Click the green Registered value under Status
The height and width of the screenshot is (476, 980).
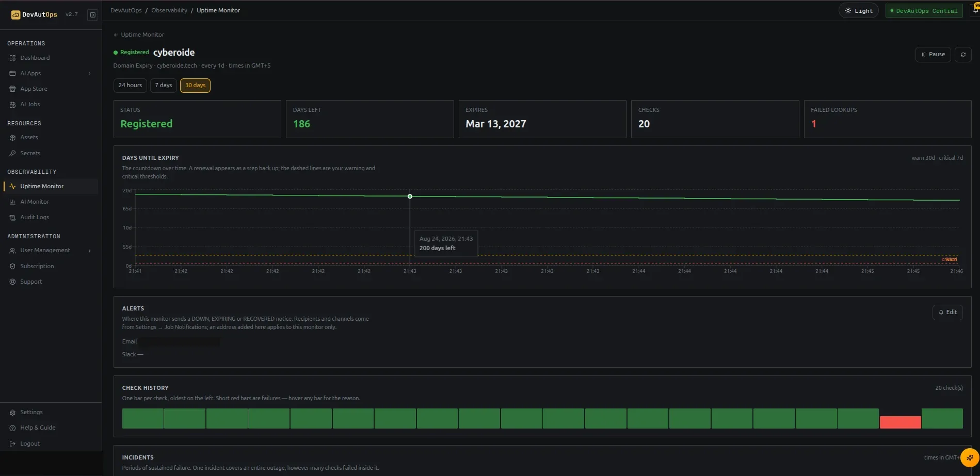tap(146, 124)
